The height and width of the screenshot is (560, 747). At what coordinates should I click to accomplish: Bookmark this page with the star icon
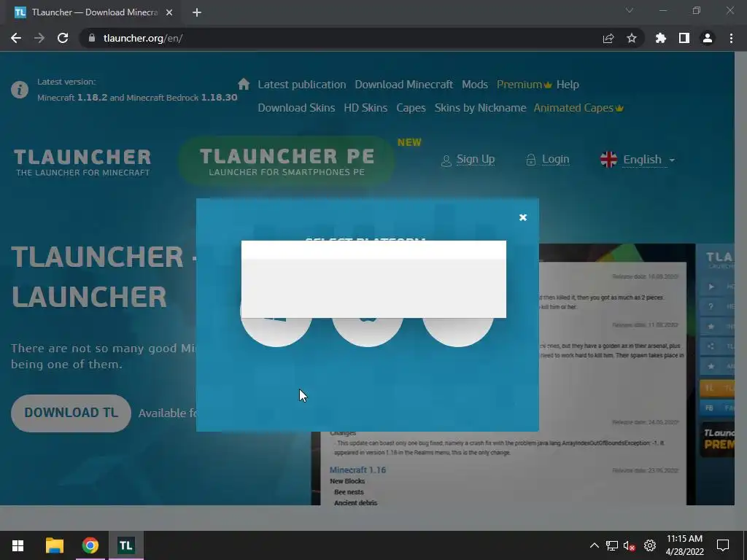click(631, 38)
